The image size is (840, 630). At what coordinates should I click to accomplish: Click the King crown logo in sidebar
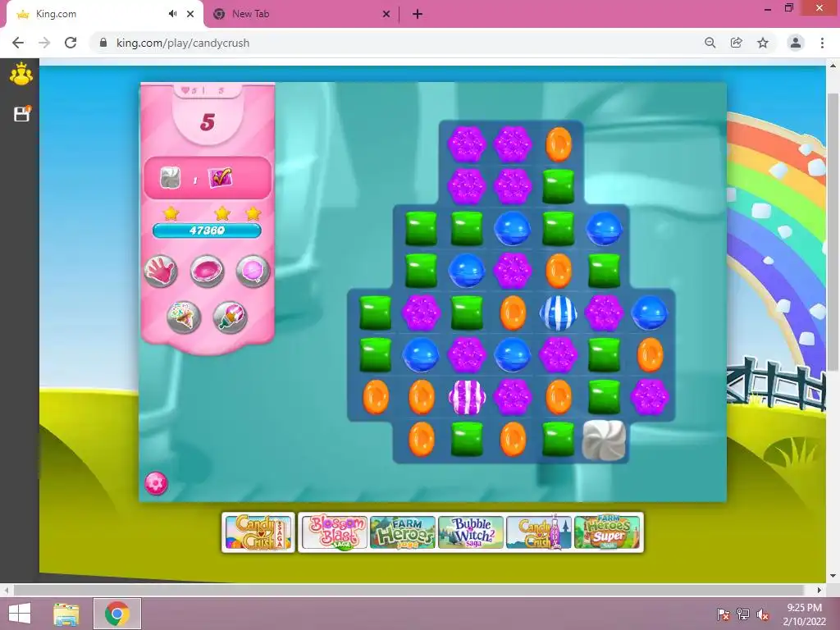[x=21, y=74]
